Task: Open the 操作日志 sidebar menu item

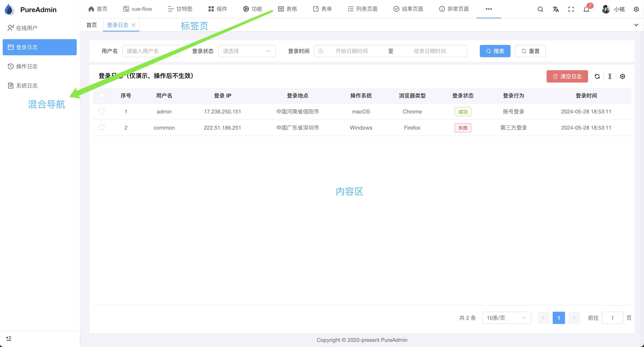Action: coord(27,66)
